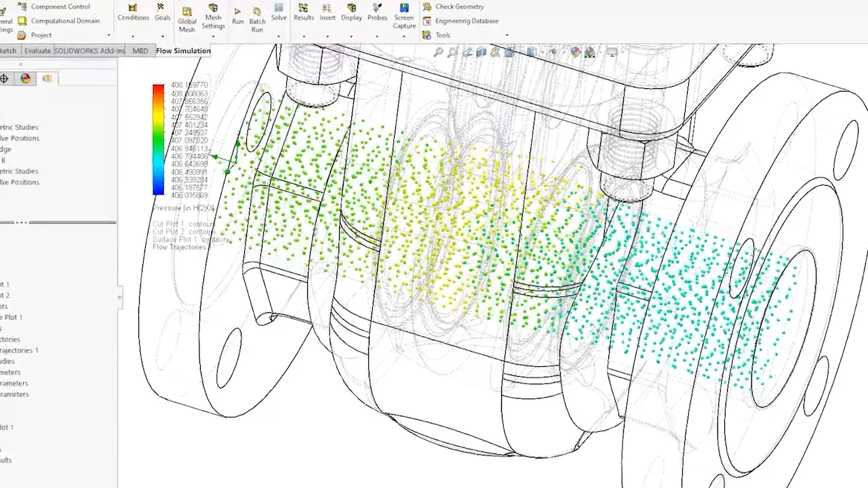Screen dimensions: 868x488
Task: Click the Batch Run icon
Action: (257, 12)
